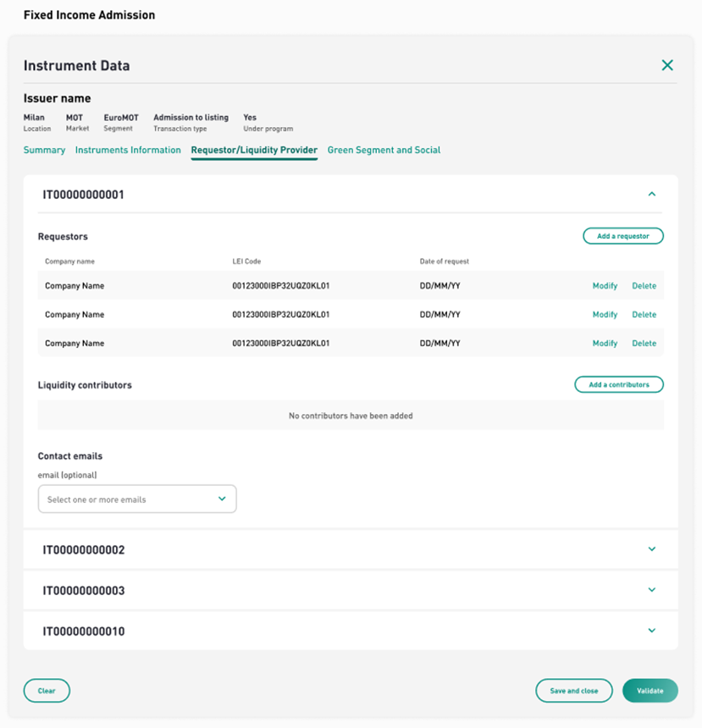This screenshot has height=728, width=702.
Task: Expand the IT00000000010 section
Action: point(652,631)
